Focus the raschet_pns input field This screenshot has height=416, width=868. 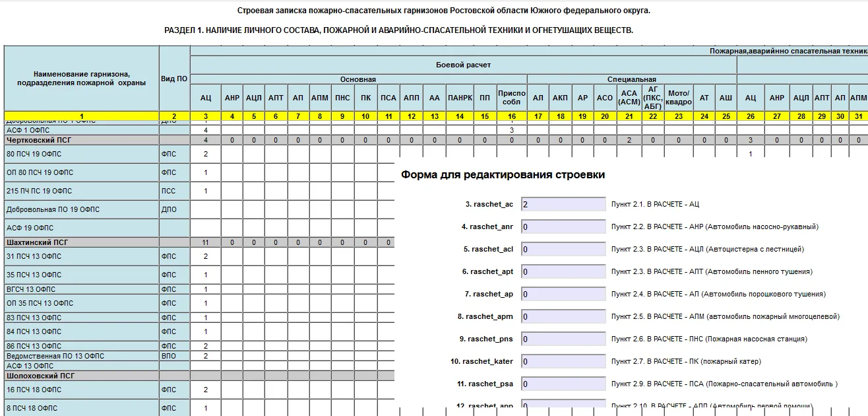coord(563,339)
